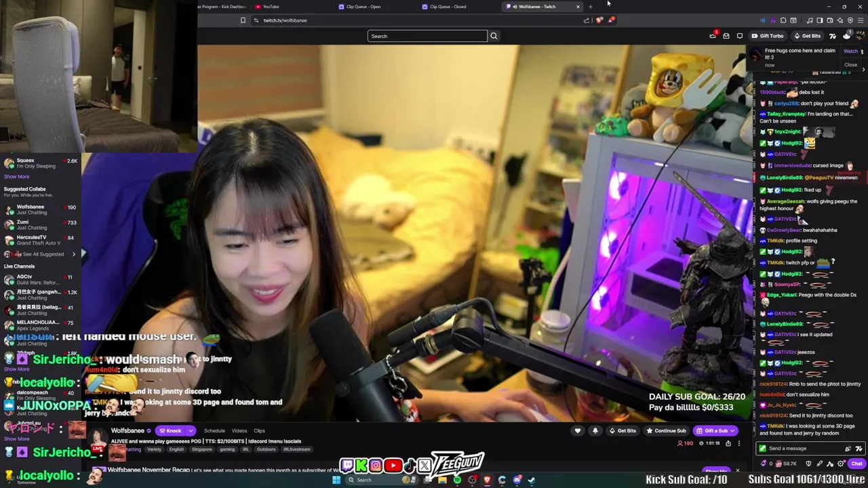The height and width of the screenshot is (488, 868).
Task: Open the chat settings gear icon
Action: tap(841, 464)
